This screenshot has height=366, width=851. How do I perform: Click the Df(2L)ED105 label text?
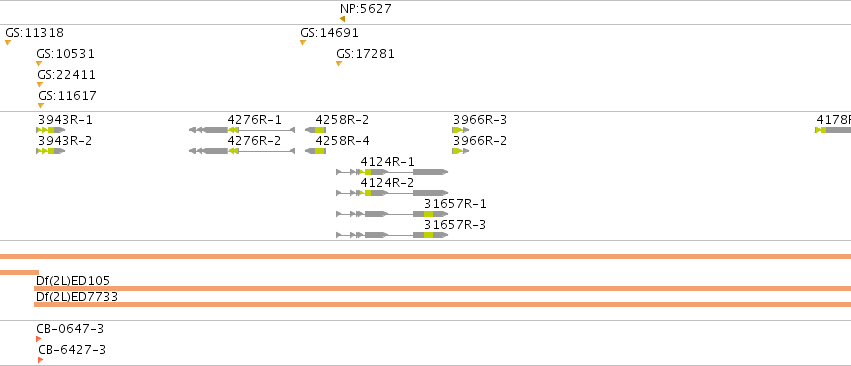pos(73,281)
